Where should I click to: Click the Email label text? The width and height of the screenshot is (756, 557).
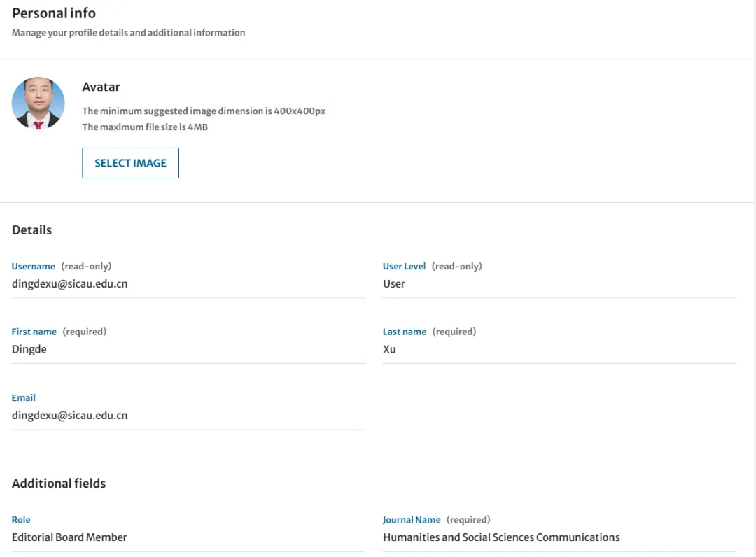click(x=24, y=397)
